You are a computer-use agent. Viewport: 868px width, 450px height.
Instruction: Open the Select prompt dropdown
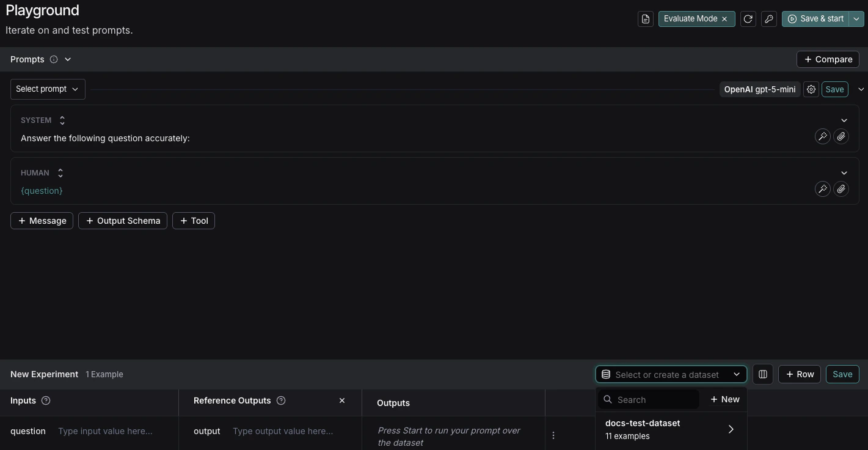[48, 89]
